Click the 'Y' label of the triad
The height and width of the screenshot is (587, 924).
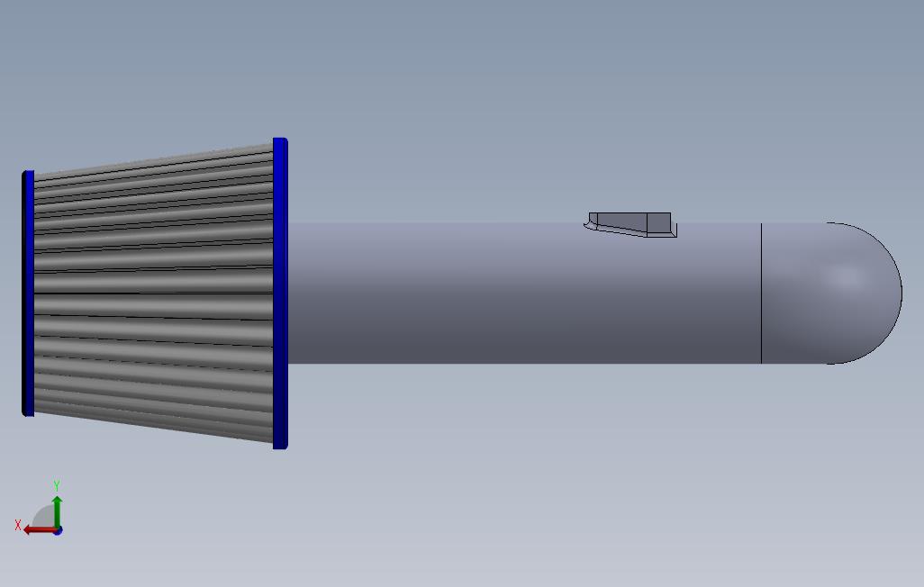pos(57,485)
